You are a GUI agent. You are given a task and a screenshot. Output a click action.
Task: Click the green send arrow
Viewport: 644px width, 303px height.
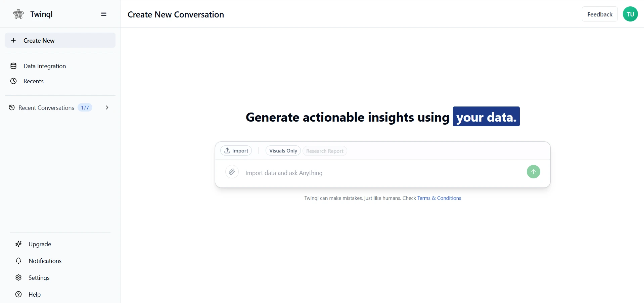(533, 172)
